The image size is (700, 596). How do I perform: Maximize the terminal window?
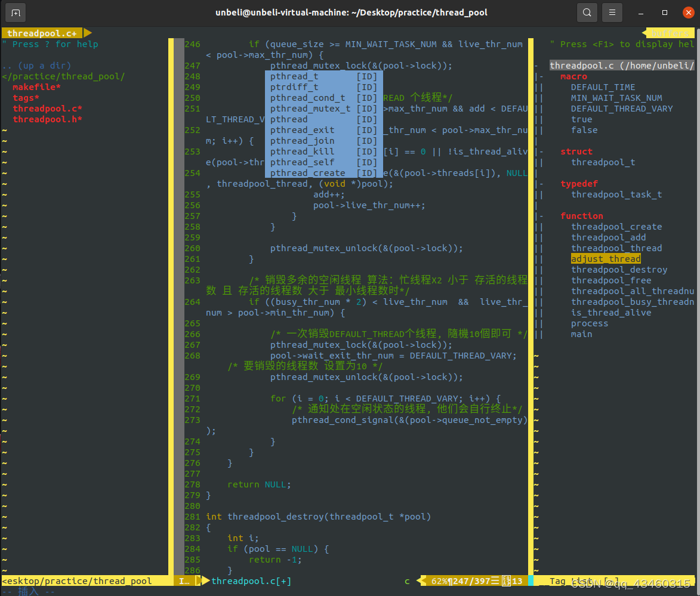665,13
